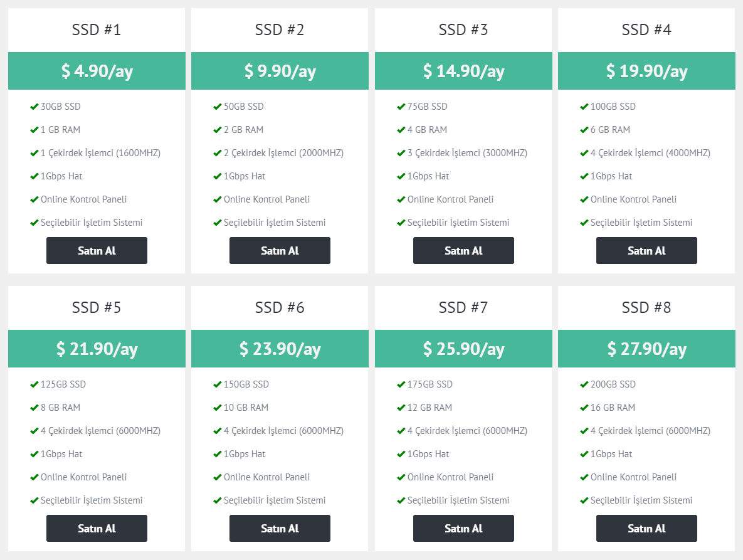Click checkmark beside 8 GB RAM
Viewport: 743px width, 560px height.
coord(34,408)
